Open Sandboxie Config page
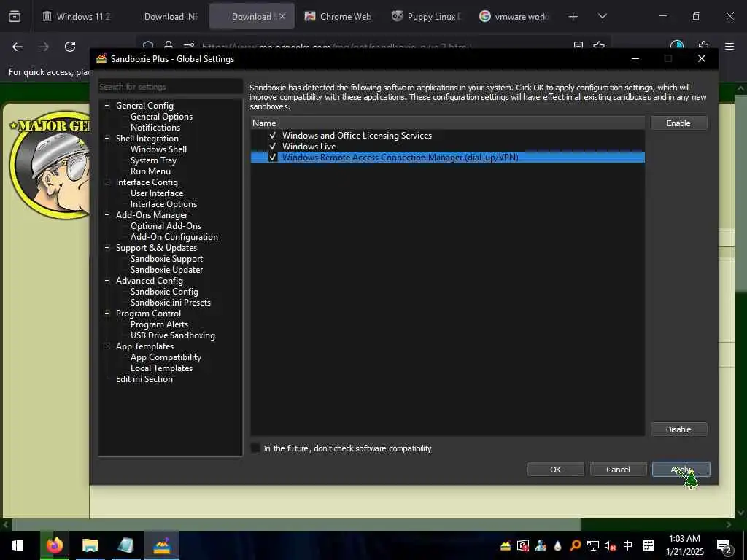 [x=164, y=292]
